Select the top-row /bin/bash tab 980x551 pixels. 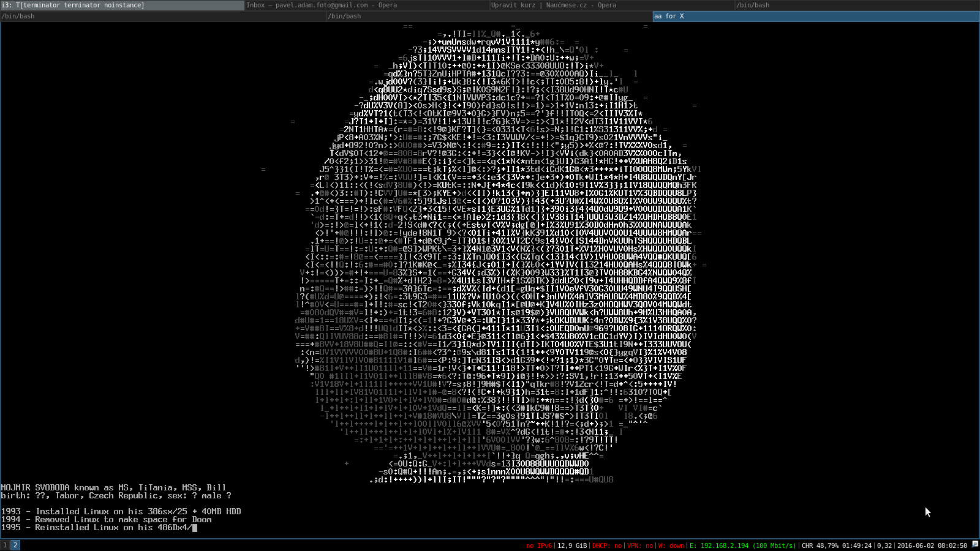coord(856,5)
